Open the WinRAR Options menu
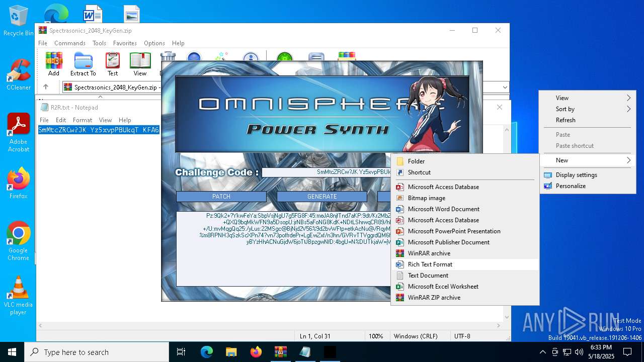Viewport: 644px width, 362px height. click(x=154, y=43)
